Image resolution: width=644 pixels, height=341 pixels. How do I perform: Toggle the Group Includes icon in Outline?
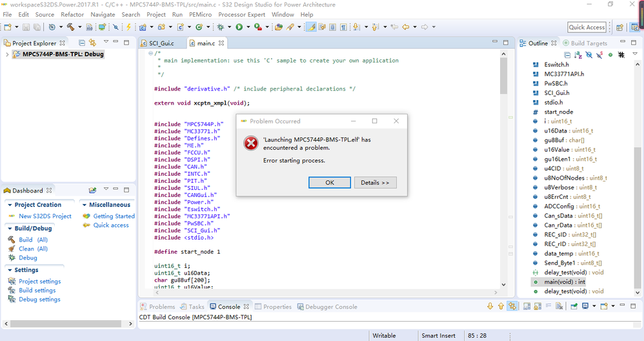(621, 55)
